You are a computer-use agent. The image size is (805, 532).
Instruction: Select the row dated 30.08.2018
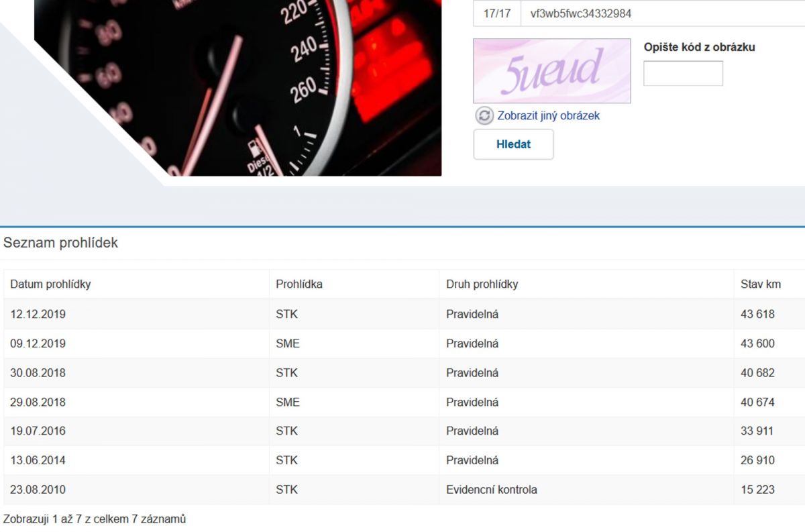38,372
